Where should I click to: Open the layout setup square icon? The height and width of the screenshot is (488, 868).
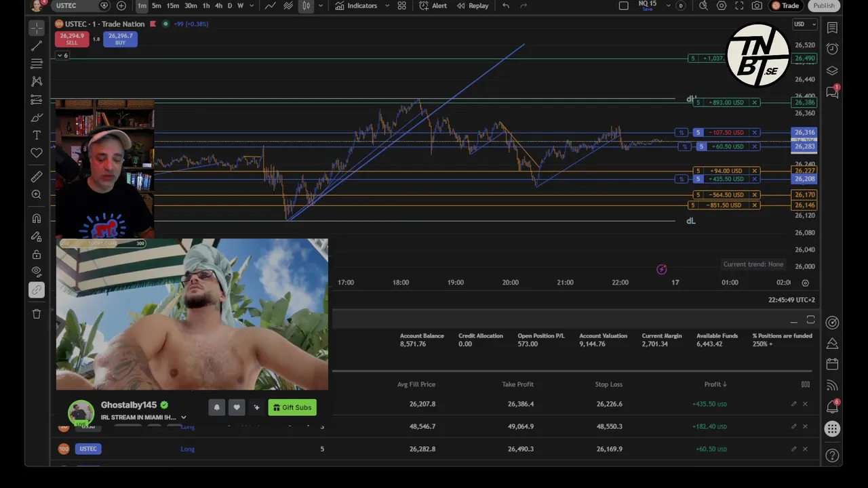(x=623, y=5)
